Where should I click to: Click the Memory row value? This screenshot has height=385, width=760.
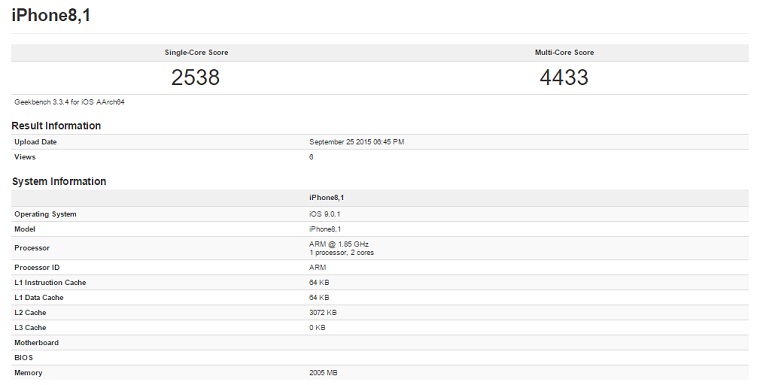click(323, 373)
